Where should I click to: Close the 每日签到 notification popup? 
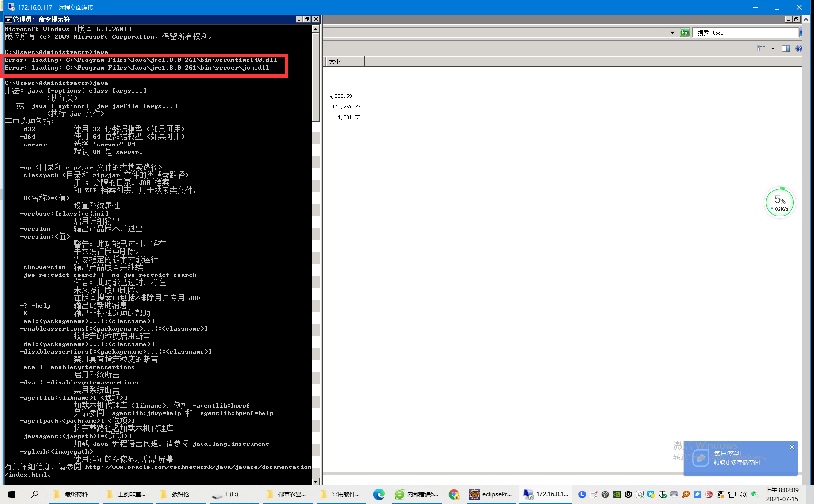pos(792,447)
